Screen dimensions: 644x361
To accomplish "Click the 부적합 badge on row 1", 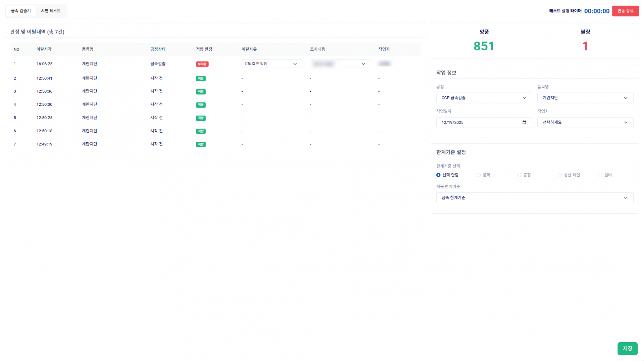I will click(202, 63).
